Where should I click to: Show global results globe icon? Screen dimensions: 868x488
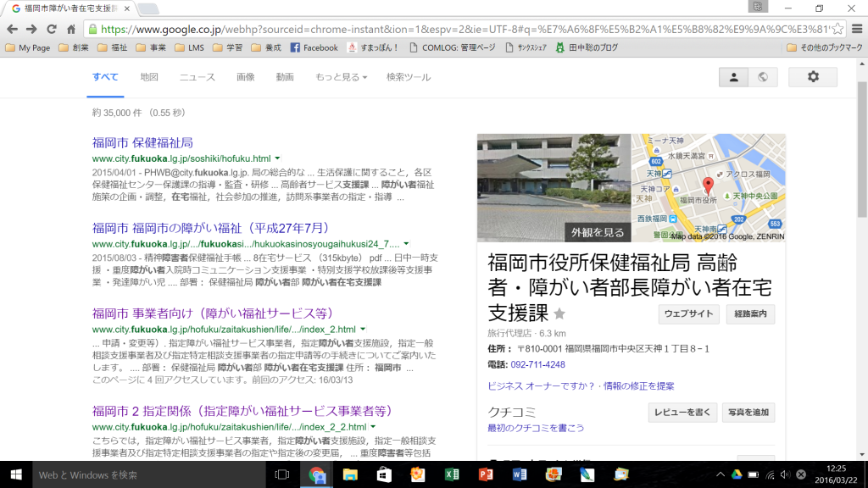pyautogui.click(x=763, y=77)
